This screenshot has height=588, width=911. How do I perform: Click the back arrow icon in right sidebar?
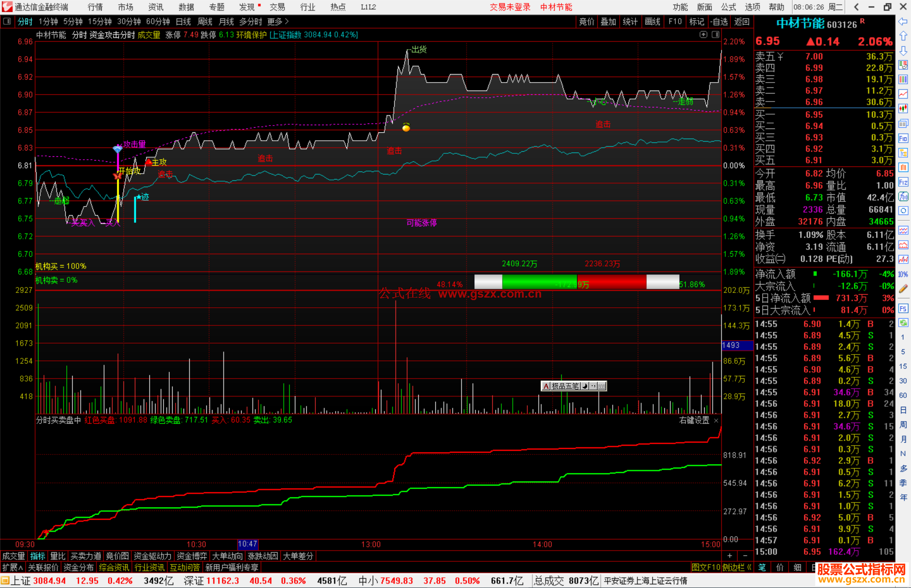coord(903,21)
